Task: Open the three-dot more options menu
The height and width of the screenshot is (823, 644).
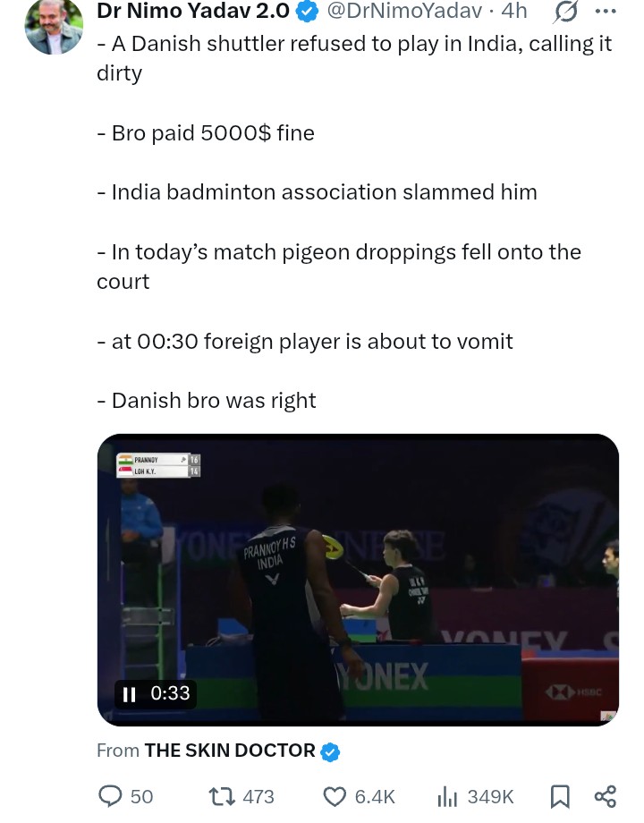Action: pyautogui.click(x=606, y=11)
